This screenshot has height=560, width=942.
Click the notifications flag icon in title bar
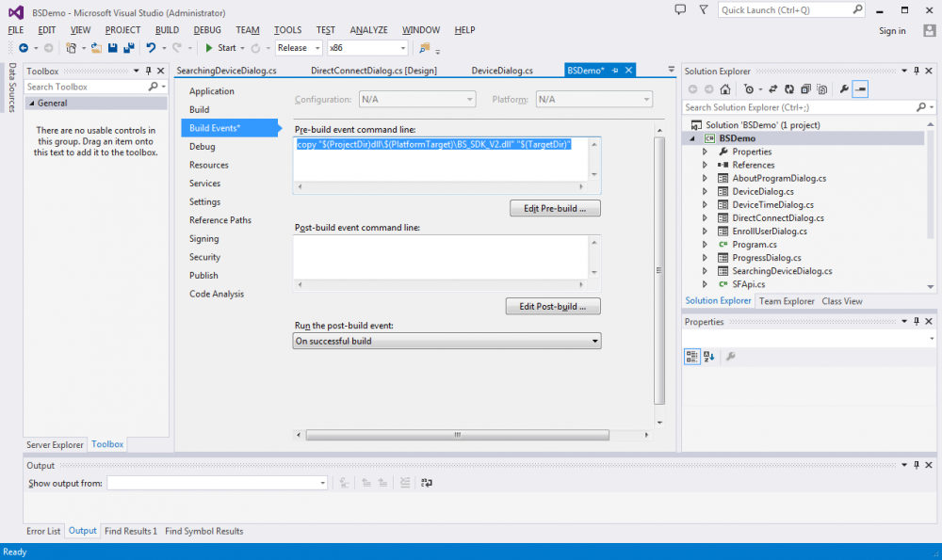703,8
